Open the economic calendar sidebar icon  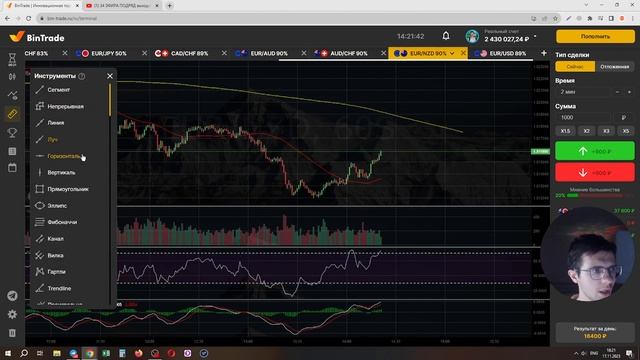tap(12, 167)
